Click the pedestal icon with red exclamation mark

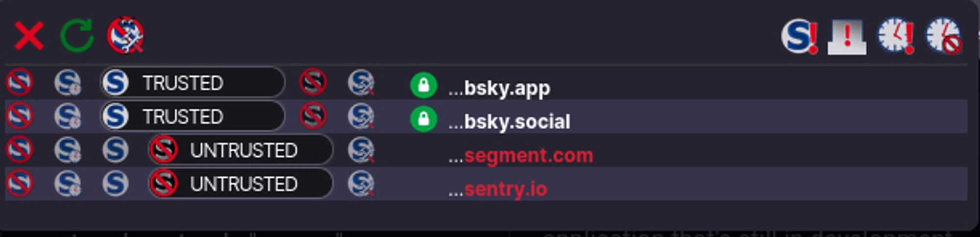coord(847,37)
